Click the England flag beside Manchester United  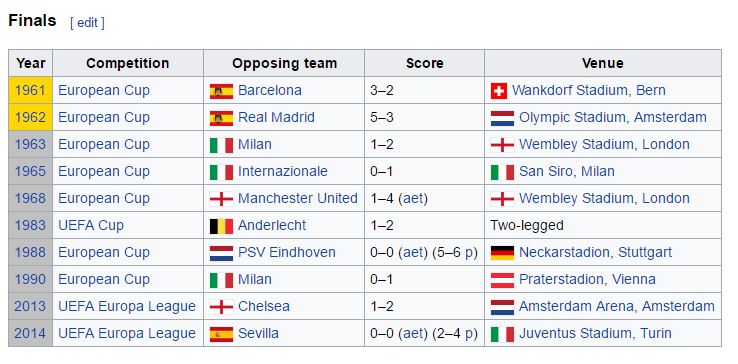[221, 199]
